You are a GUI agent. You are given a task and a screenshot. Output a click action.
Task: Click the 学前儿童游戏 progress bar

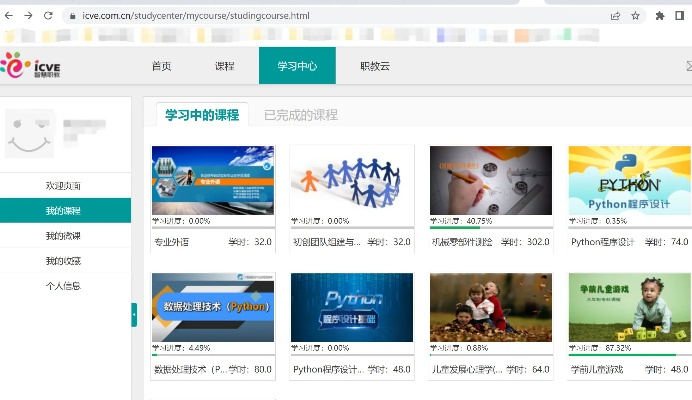(x=629, y=354)
